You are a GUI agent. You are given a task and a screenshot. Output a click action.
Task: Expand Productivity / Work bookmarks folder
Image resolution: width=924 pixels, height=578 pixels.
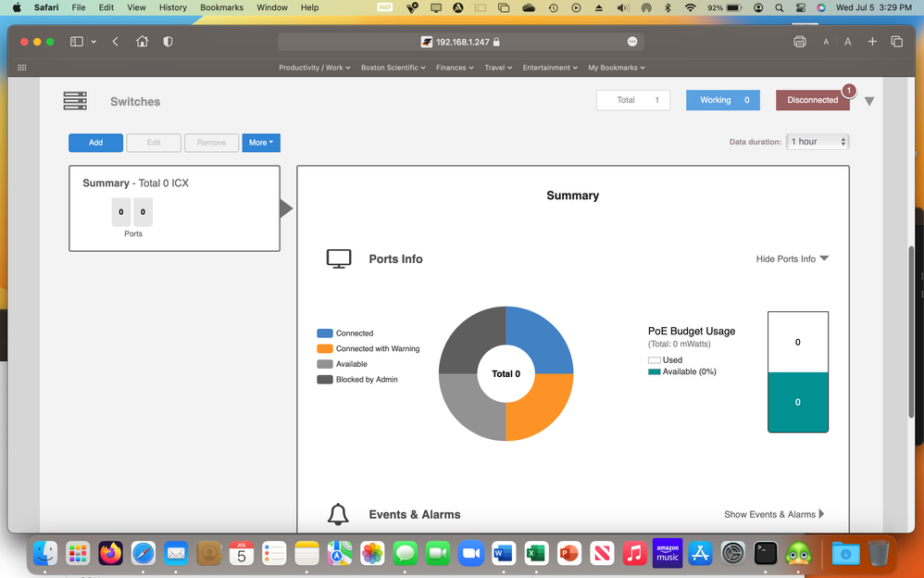[x=315, y=68]
